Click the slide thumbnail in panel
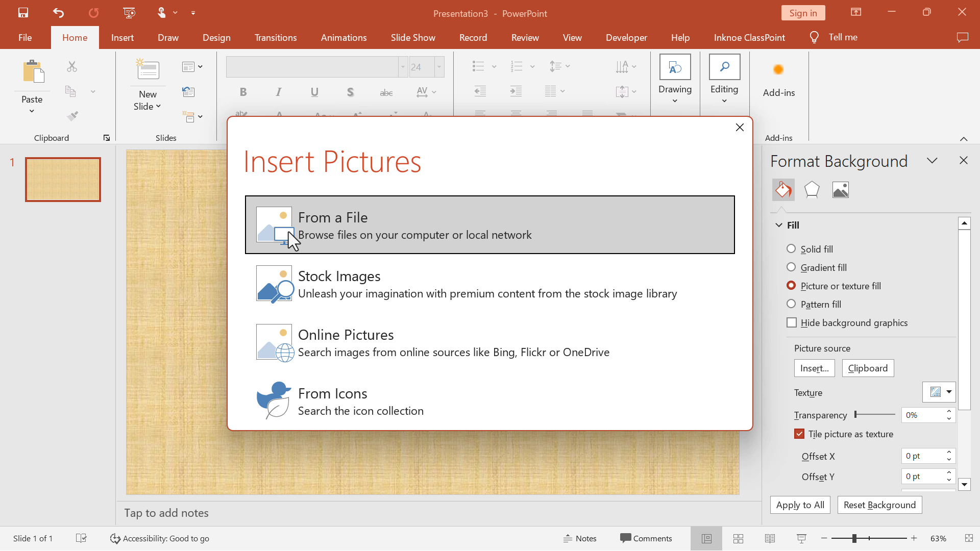980x551 pixels. (x=63, y=180)
